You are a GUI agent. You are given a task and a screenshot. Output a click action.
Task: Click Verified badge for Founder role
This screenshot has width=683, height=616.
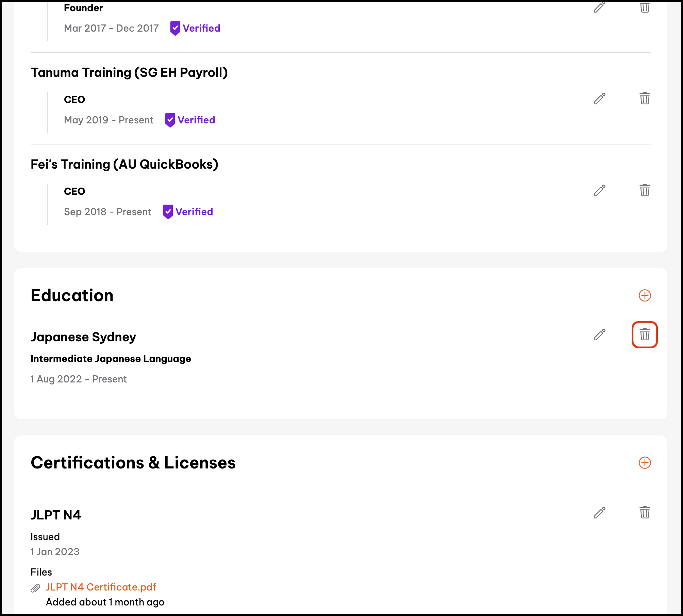pos(195,28)
